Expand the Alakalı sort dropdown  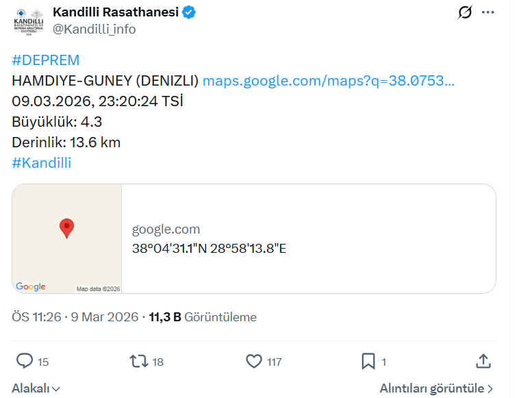(36, 388)
